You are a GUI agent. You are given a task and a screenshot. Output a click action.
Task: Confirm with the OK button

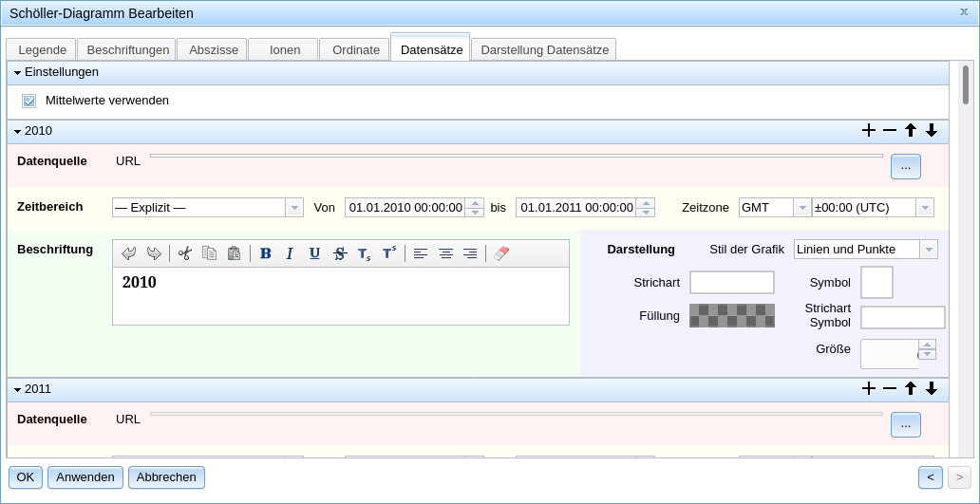25,477
